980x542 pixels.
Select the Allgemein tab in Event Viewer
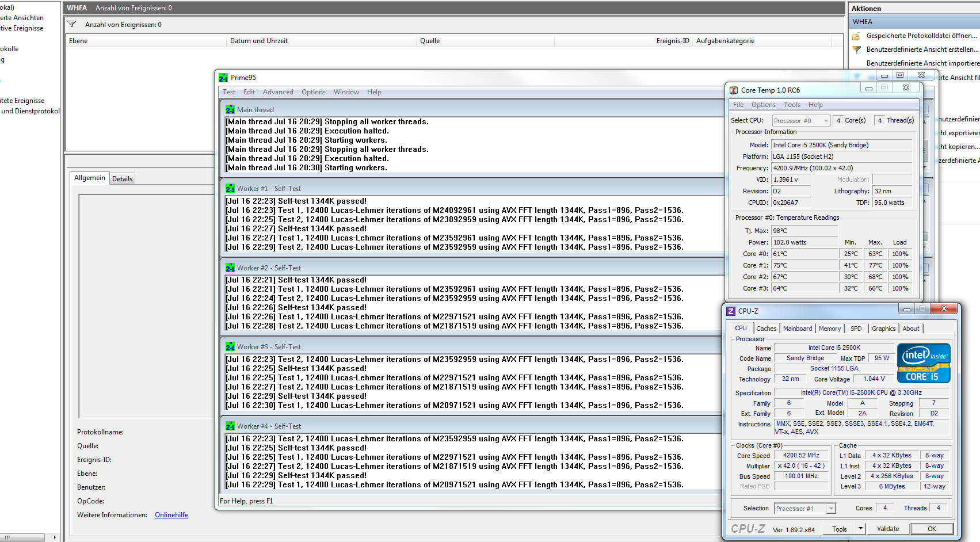click(90, 178)
